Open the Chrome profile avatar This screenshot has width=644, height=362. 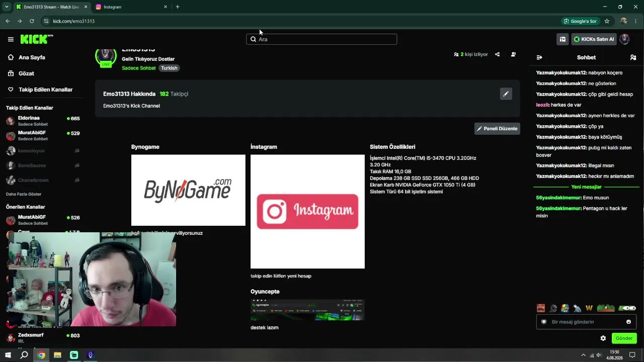624,21
